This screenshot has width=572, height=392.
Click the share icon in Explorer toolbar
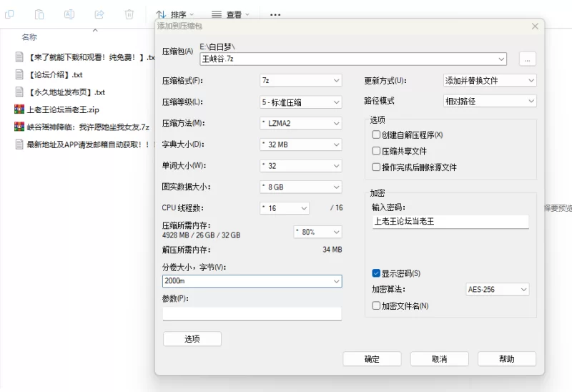99,14
